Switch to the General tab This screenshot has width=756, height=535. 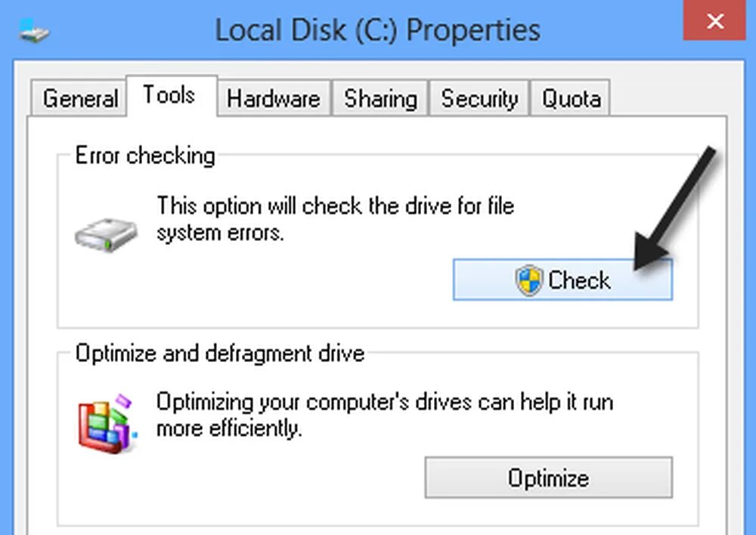click(x=79, y=98)
